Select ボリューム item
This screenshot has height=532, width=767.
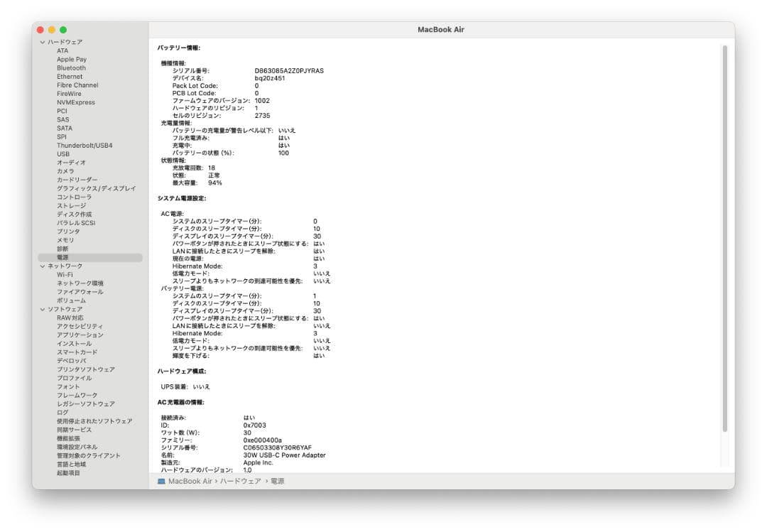(71, 300)
